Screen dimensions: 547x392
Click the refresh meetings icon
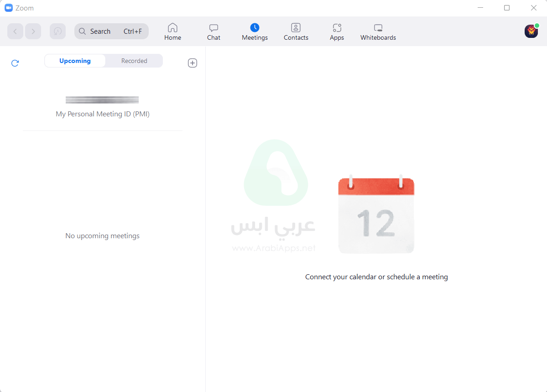(15, 63)
